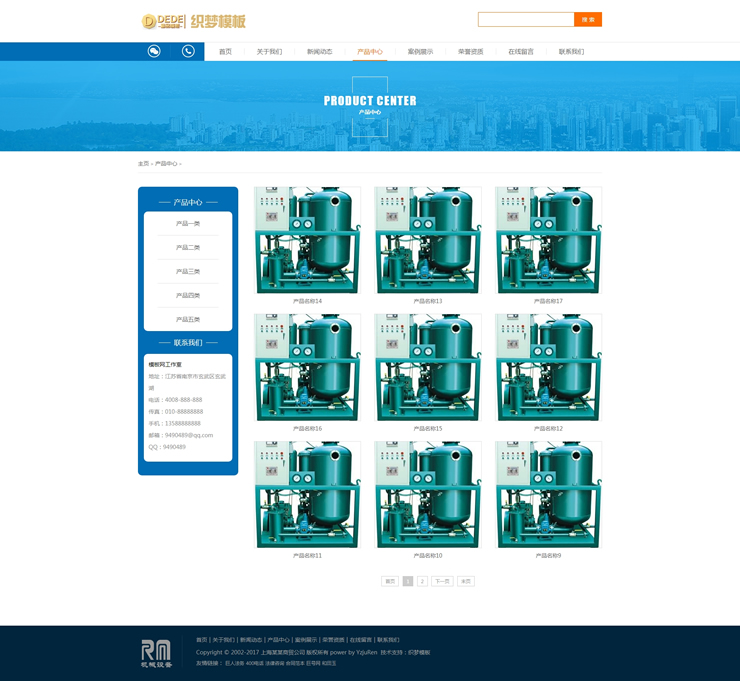Open 联系我们 in the top navigation
The image size is (740, 681).
click(571, 52)
